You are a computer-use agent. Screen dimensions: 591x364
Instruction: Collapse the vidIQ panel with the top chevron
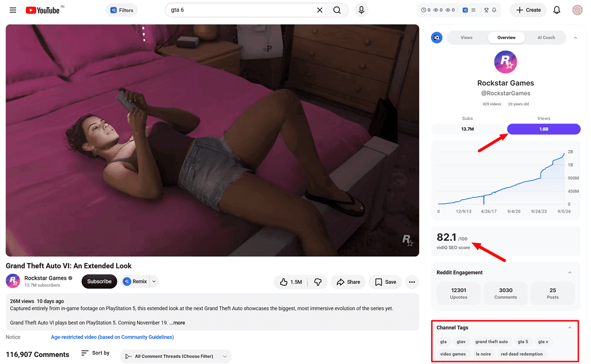[x=575, y=38]
